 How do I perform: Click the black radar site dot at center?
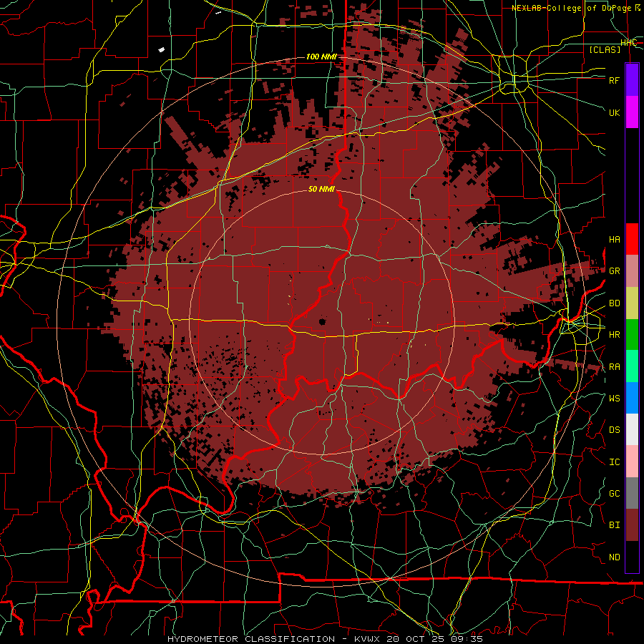click(322, 321)
